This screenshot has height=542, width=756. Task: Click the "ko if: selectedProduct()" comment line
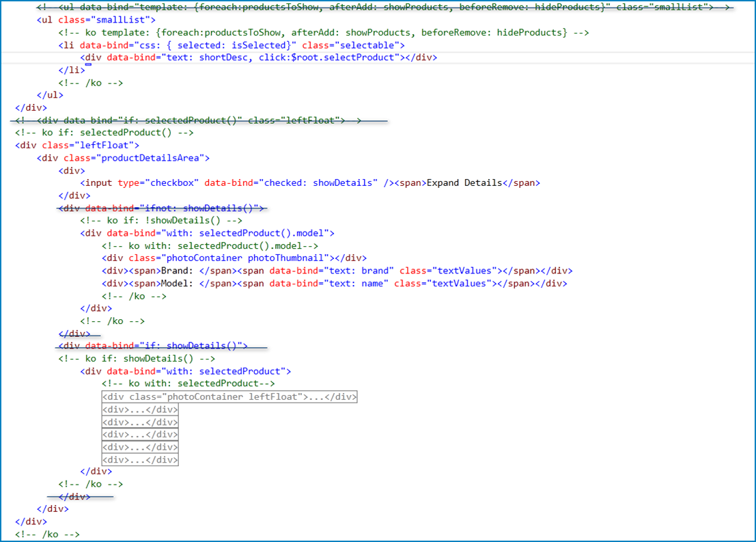click(x=104, y=133)
